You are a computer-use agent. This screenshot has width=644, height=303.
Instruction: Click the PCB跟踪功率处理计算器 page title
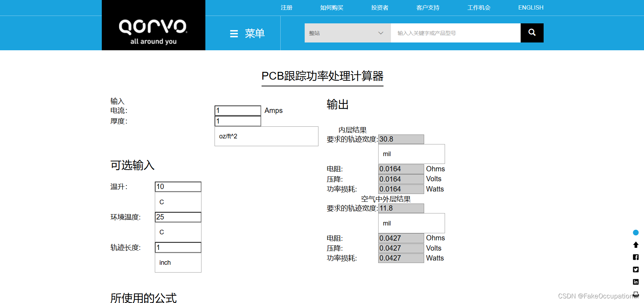(322, 76)
